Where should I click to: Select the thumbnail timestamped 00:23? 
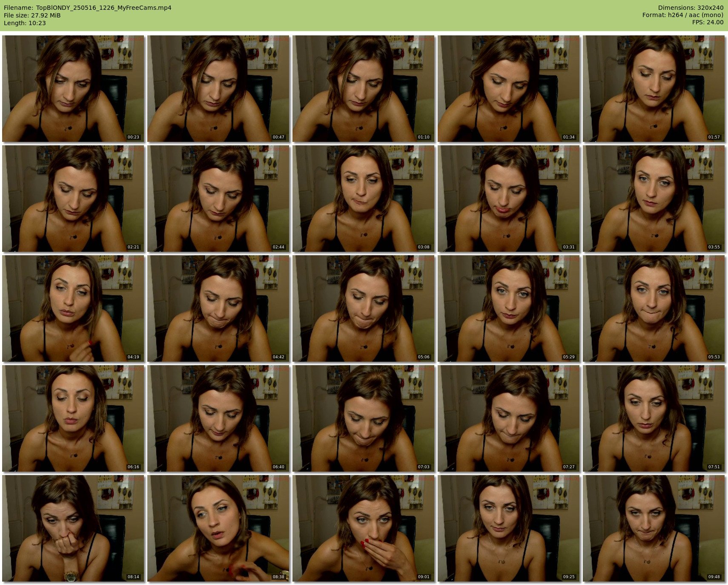point(73,88)
